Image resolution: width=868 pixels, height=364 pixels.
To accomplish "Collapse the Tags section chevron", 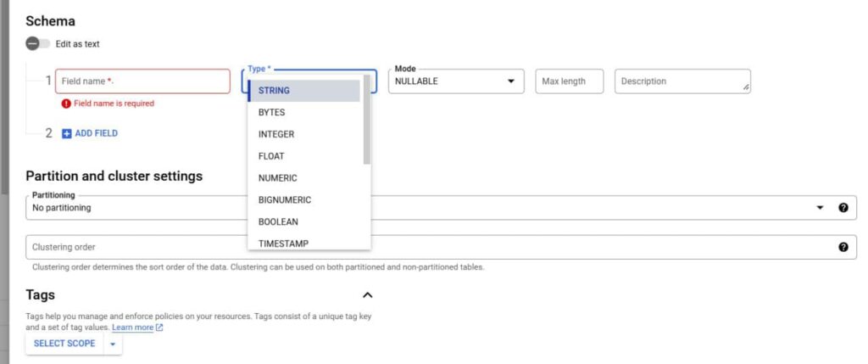I will [367, 294].
